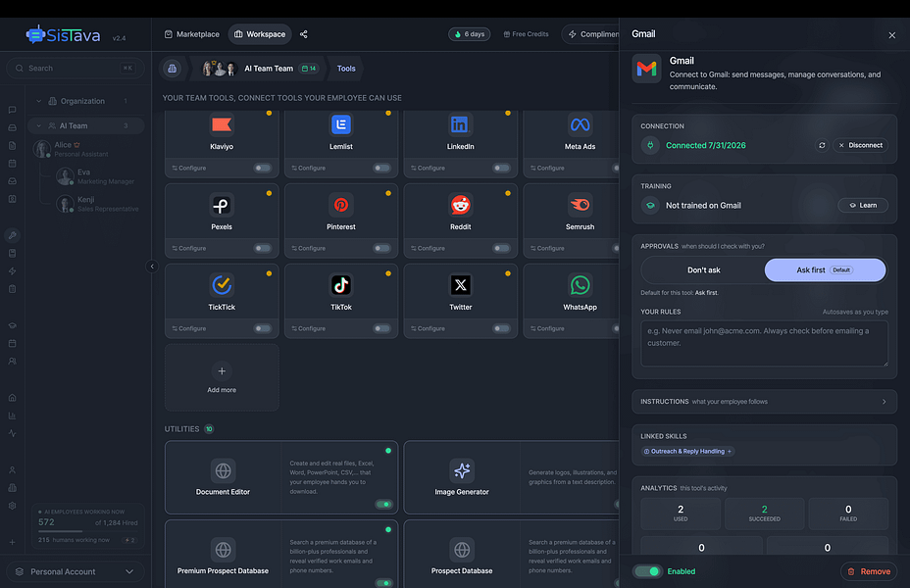This screenshot has width=910, height=588.
Task: Click the Remove button
Action: coord(869,571)
